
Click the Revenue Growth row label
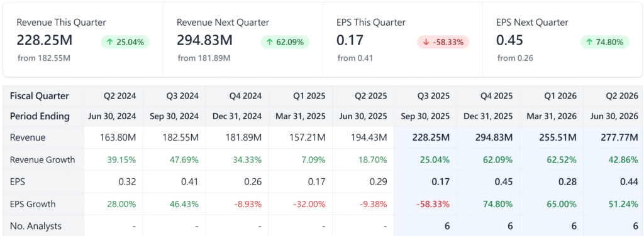click(x=43, y=160)
